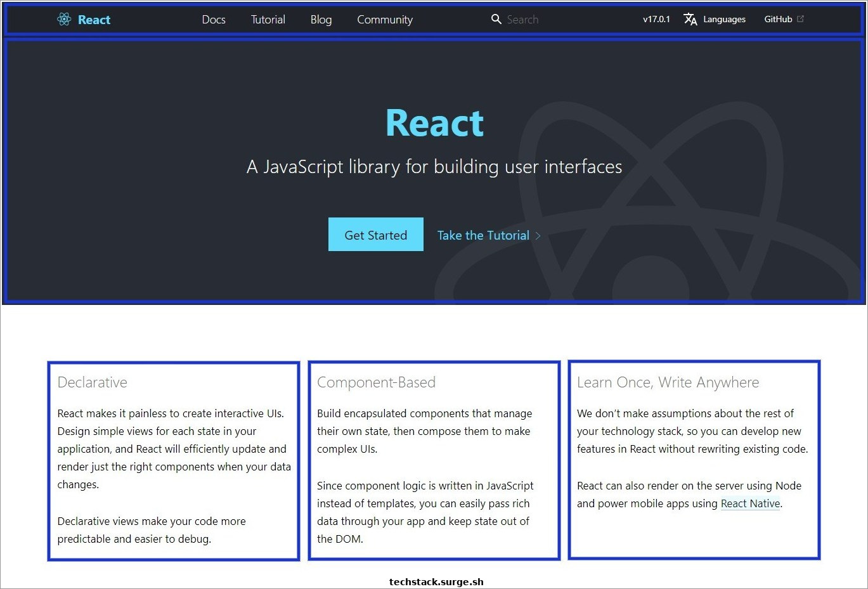This screenshot has width=868, height=589.
Task: Click the search magnifier icon
Action: click(x=496, y=20)
